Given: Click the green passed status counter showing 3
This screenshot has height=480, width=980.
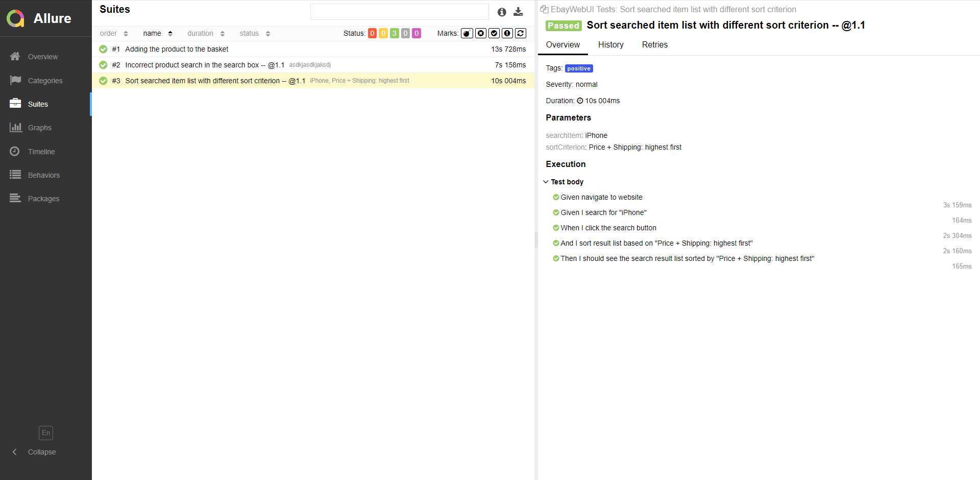Looking at the screenshot, I should click(x=394, y=33).
